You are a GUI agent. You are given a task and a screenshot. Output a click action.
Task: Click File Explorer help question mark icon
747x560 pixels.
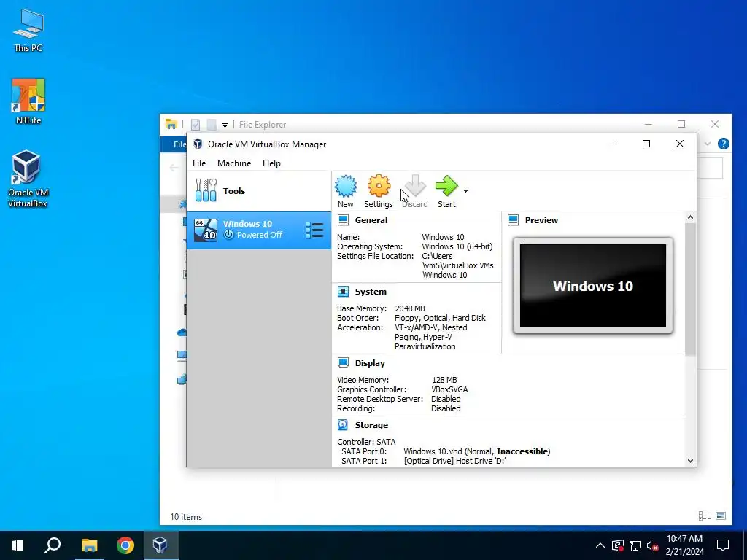pos(723,144)
